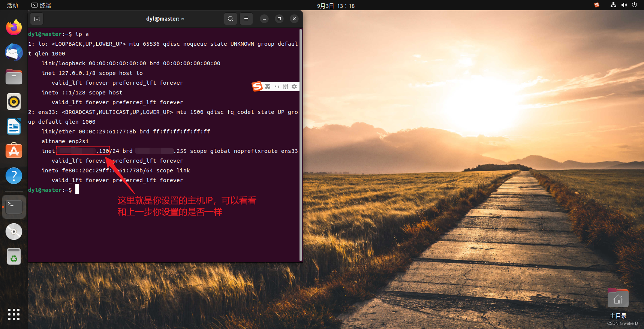Click the Sogou S logo on input bar

(257, 87)
